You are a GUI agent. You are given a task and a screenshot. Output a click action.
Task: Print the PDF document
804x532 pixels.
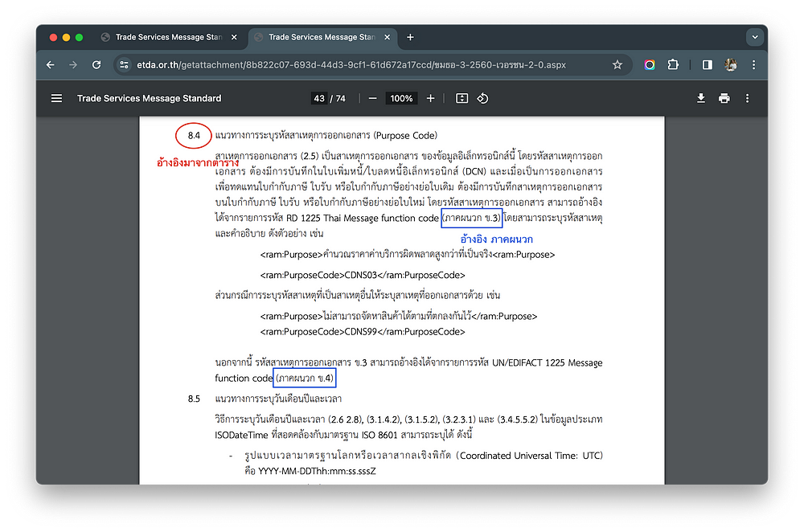pyautogui.click(x=724, y=98)
